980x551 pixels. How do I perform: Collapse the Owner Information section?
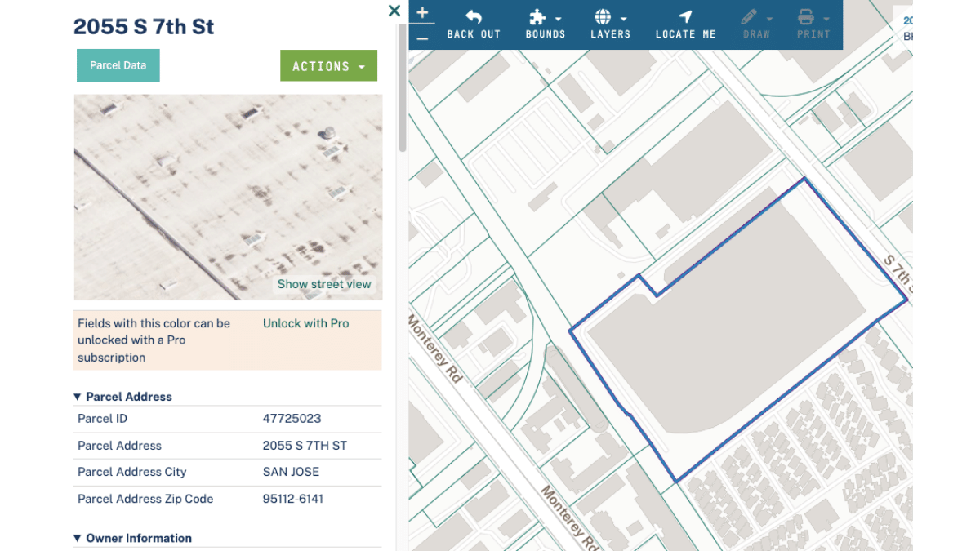coord(78,539)
